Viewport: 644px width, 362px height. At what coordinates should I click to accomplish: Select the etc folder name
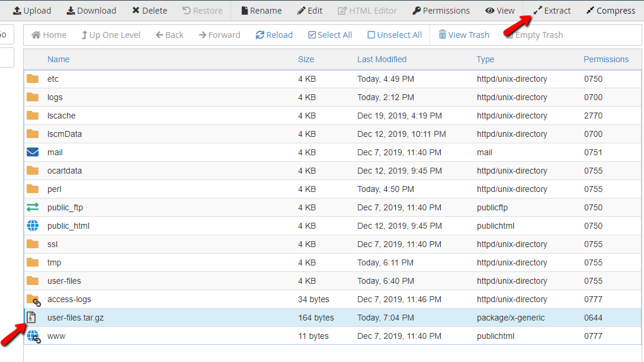(53, 79)
